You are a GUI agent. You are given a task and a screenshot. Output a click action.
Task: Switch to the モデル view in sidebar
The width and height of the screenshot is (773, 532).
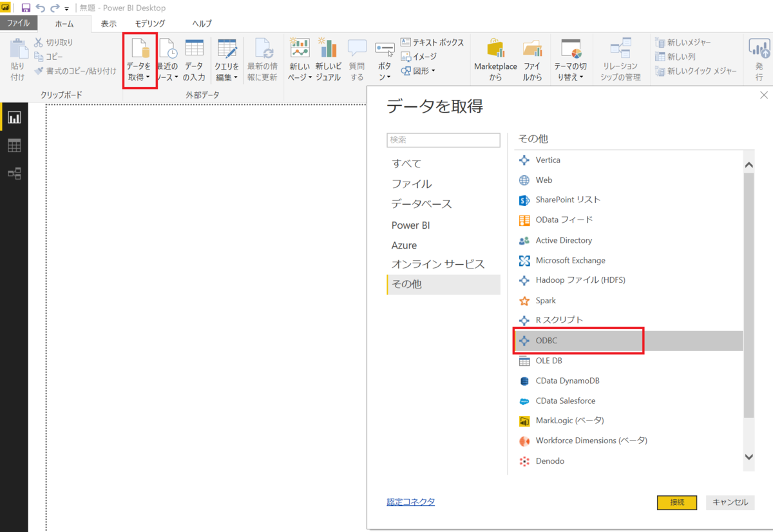14,171
